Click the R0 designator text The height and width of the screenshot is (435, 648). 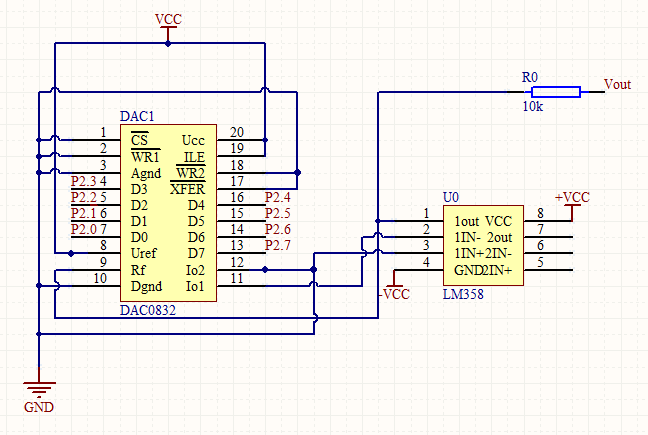(x=530, y=77)
